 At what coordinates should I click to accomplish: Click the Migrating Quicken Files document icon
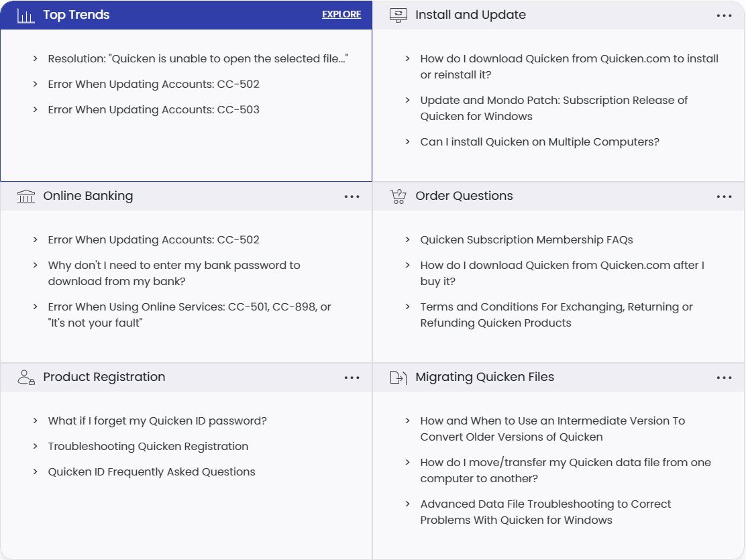(x=398, y=378)
